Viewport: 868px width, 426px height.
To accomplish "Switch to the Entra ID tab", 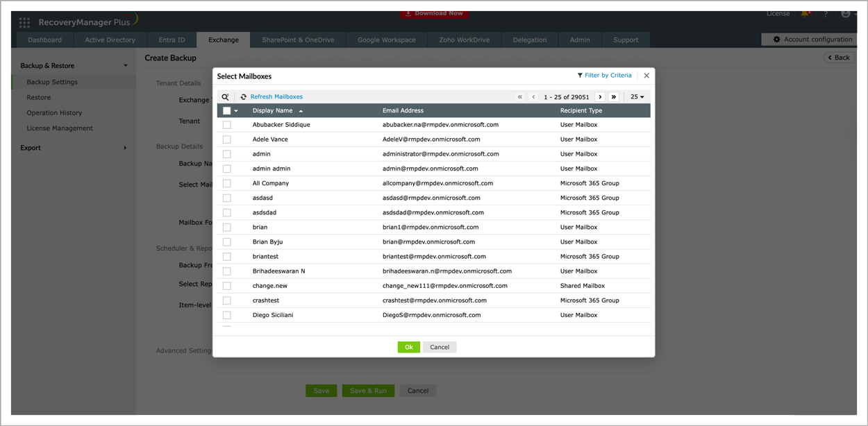I will tap(172, 40).
